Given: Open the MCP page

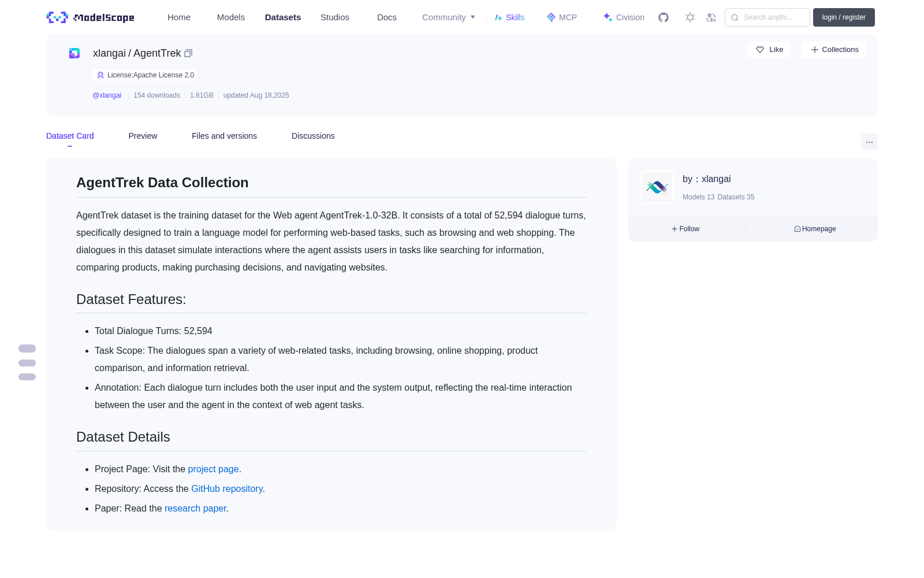Looking at the screenshot, I should (x=561, y=17).
